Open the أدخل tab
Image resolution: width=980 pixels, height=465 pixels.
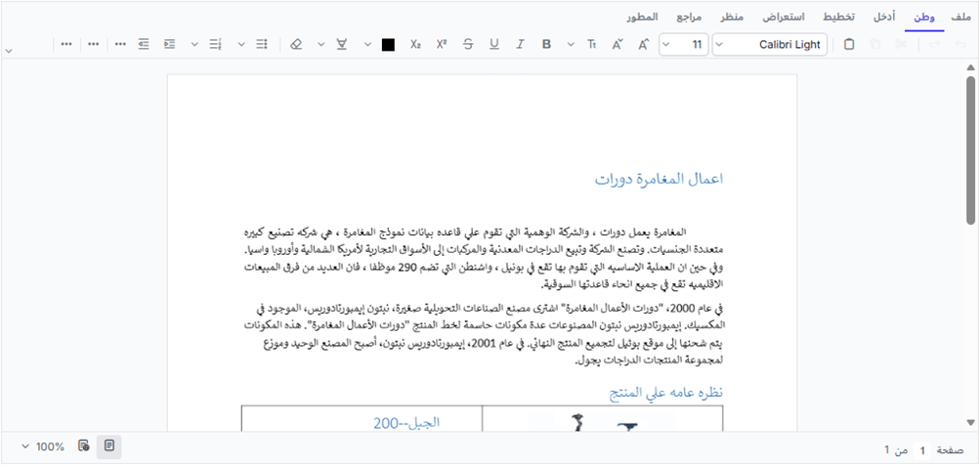click(884, 18)
